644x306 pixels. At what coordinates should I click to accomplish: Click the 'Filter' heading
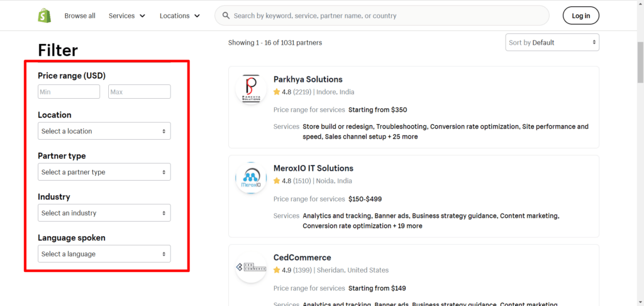[x=58, y=50]
